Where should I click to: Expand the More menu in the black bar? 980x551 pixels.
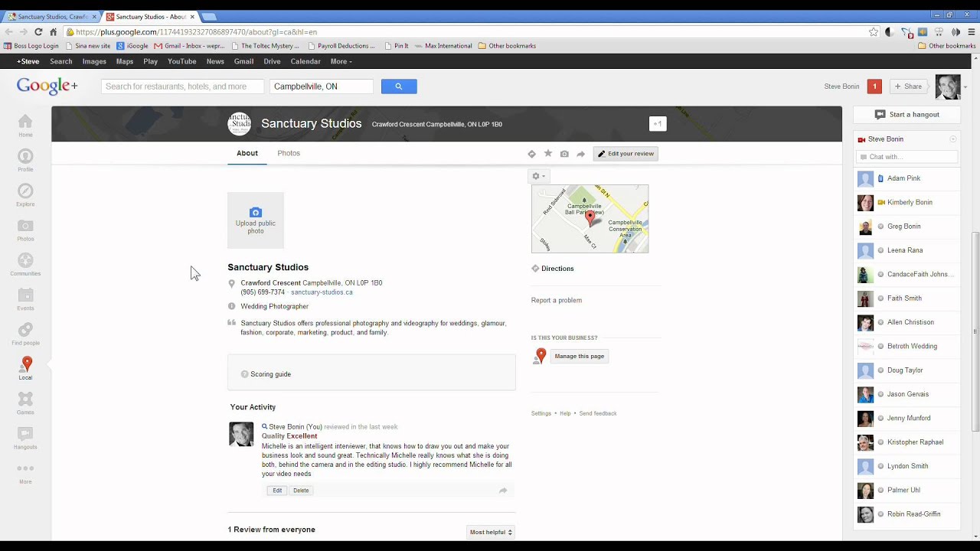[x=341, y=61]
